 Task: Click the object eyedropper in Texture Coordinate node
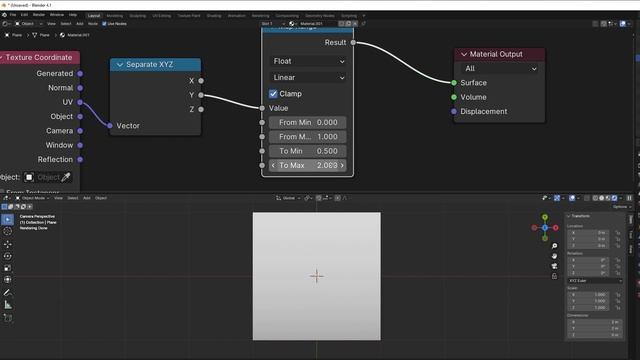(66, 177)
